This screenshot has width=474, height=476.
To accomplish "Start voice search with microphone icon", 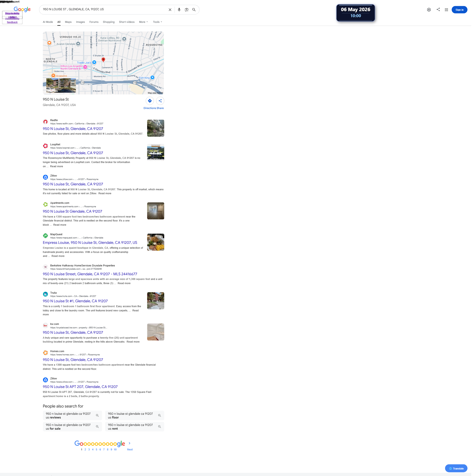I will pos(179,10).
